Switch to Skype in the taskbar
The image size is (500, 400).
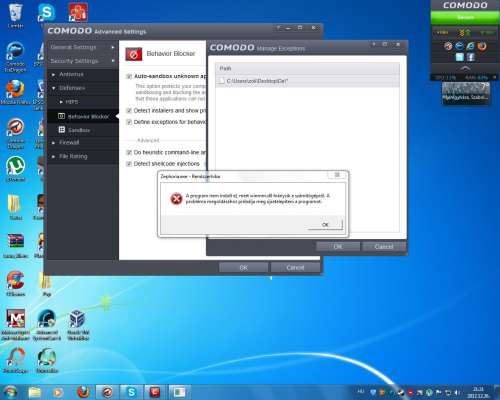pos(131,392)
